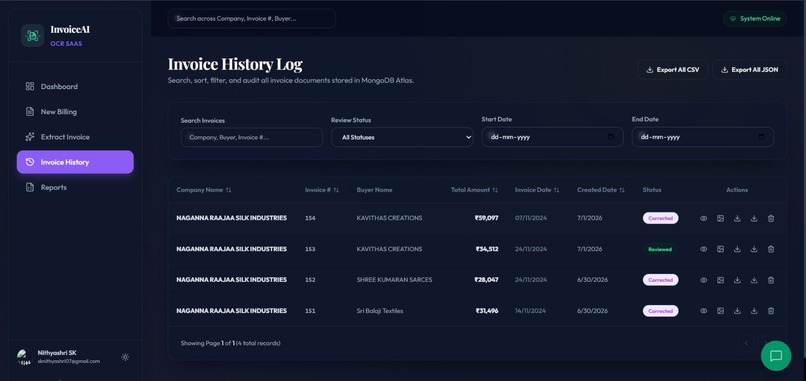Image resolution: width=806 pixels, height=381 pixels.
Task: Click the first download icon in invoice 154 row
Action: click(x=737, y=219)
